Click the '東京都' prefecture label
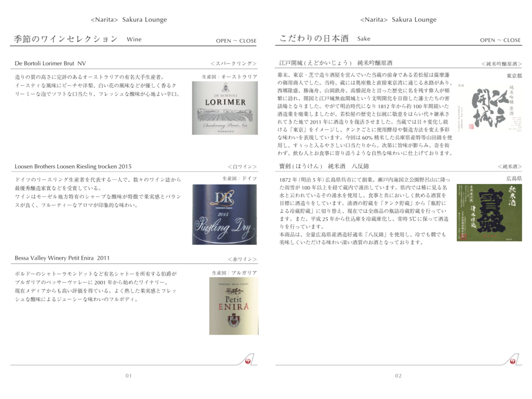This screenshot has height=399, width=532. click(x=514, y=76)
